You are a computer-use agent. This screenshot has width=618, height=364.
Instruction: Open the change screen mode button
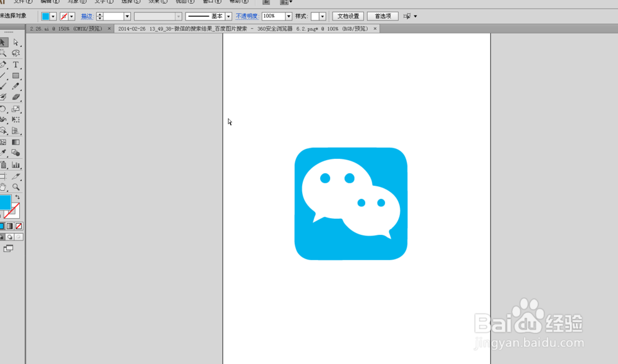click(x=8, y=248)
